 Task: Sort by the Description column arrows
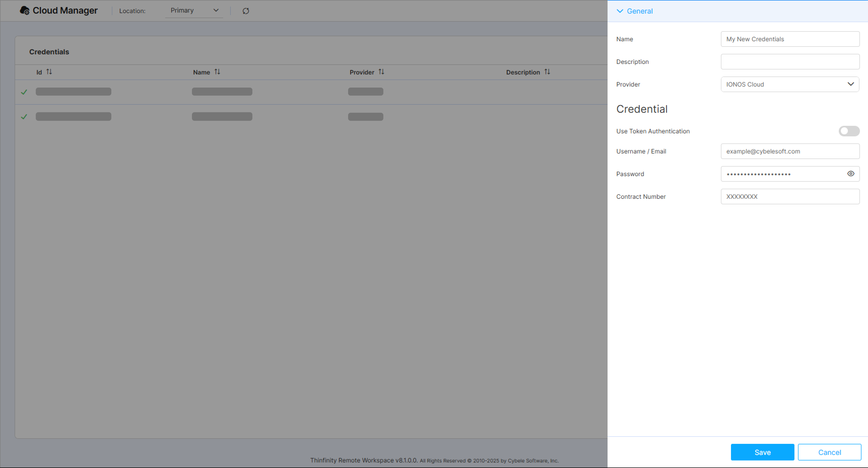pyautogui.click(x=547, y=72)
